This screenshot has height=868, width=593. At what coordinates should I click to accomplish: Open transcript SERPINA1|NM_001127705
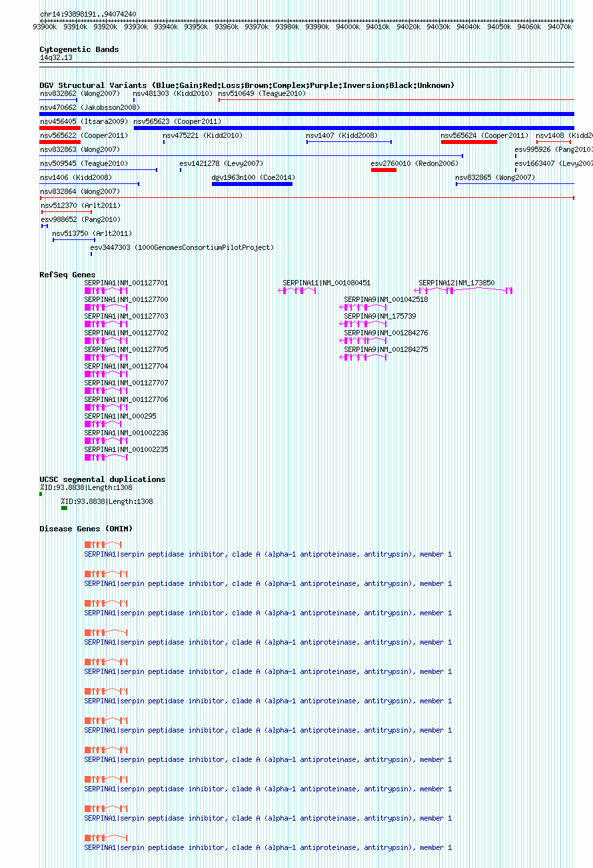tap(126, 349)
